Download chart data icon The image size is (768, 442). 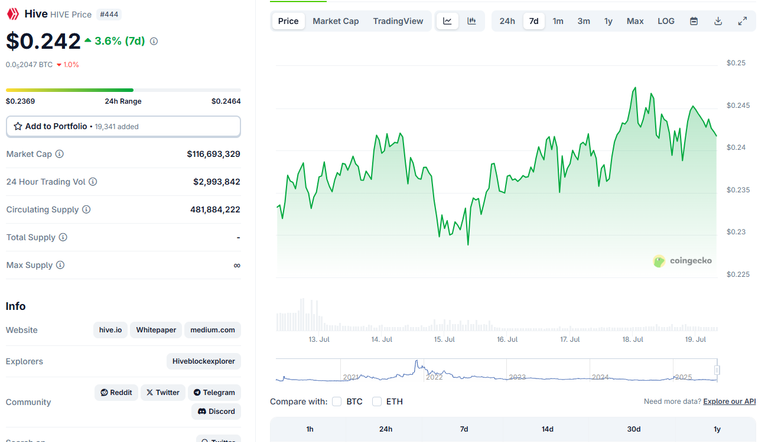[718, 21]
